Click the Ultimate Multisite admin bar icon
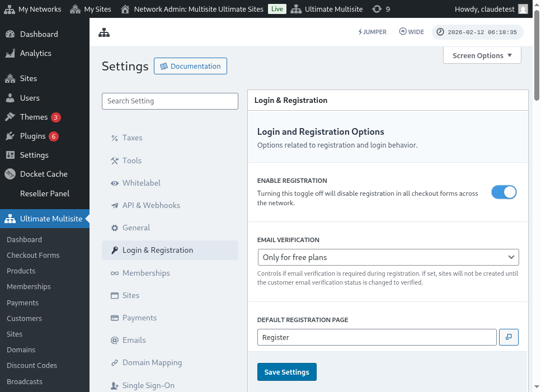Viewport: 541px width, 392px height. coord(296,10)
